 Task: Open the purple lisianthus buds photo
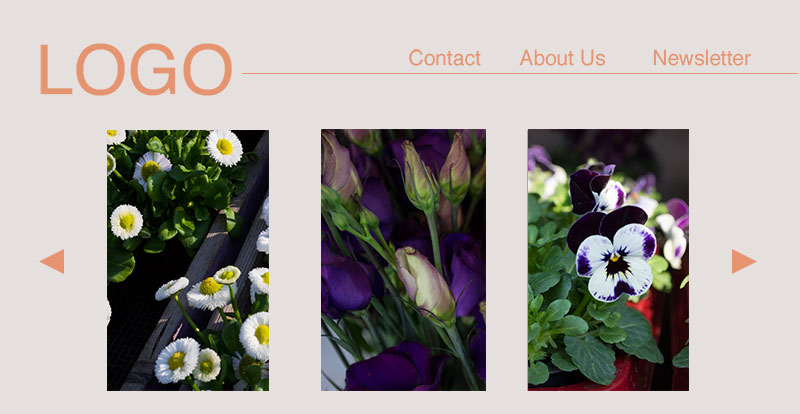tap(403, 260)
